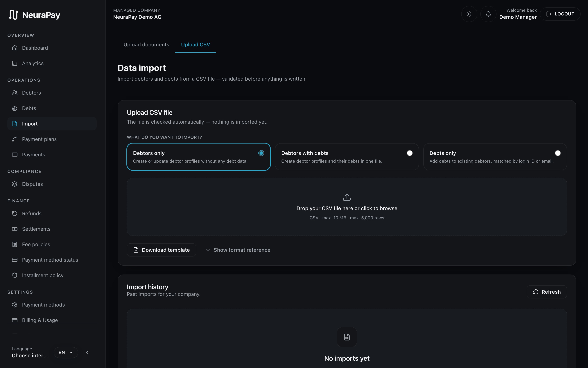
Task: Open Billing & Usage under Settings
Action: 52,320
